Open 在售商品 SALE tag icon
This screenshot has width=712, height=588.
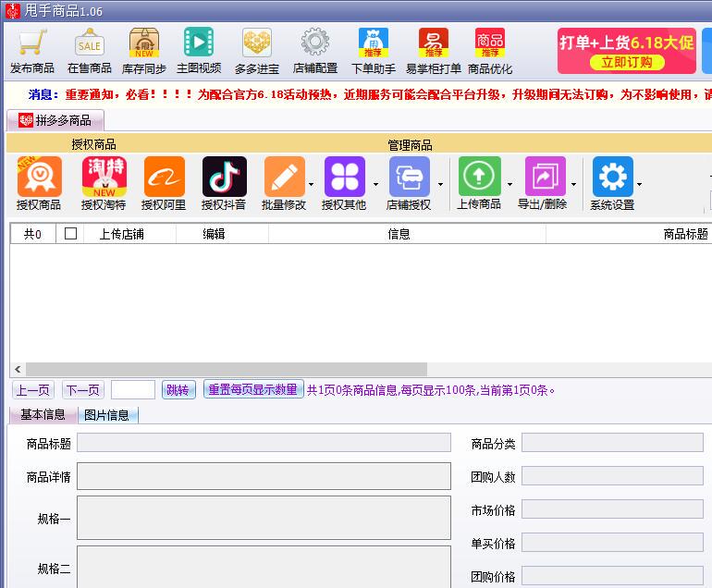pos(90,43)
